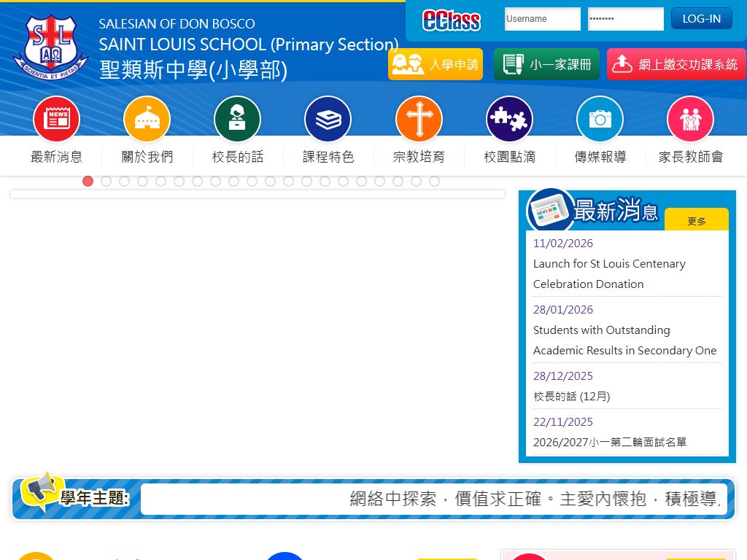Click the scrolling 學年主題 marquee text
The image size is (747, 560).
click(535, 499)
